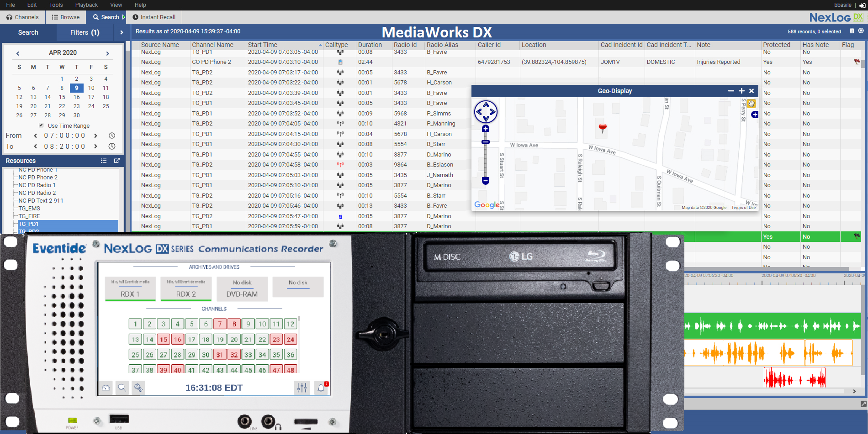Sort by Channel Name column header
The image size is (868, 434).
coord(217,45)
